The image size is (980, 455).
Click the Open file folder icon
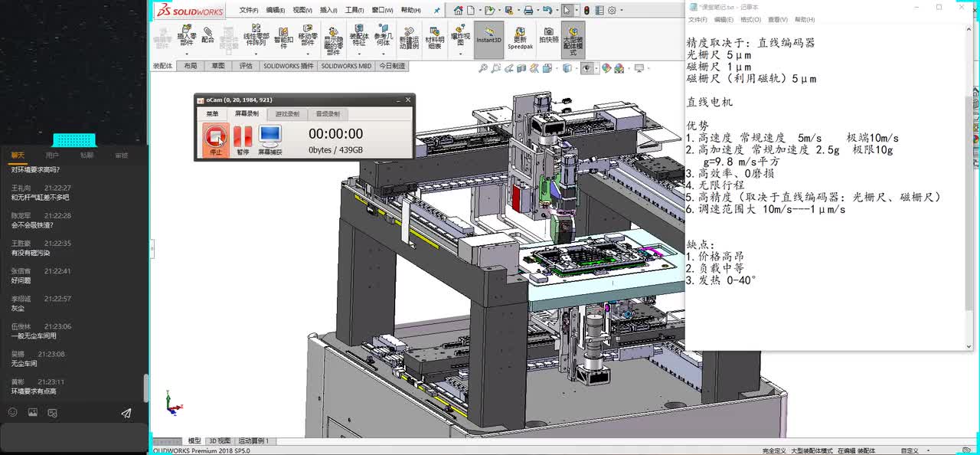[x=489, y=11]
